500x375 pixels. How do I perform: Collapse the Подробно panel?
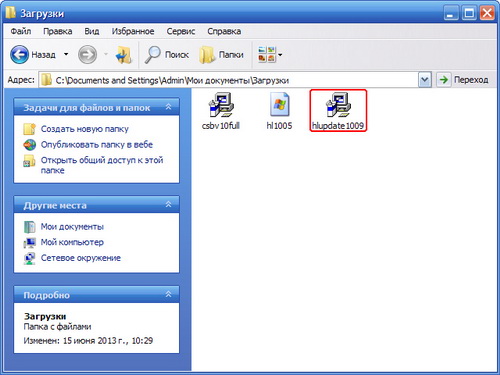coord(168,294)
